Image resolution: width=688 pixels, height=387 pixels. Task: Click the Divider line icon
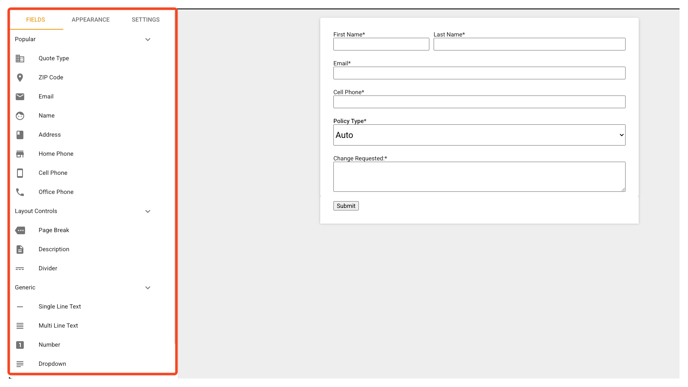[x=20, y=269]
